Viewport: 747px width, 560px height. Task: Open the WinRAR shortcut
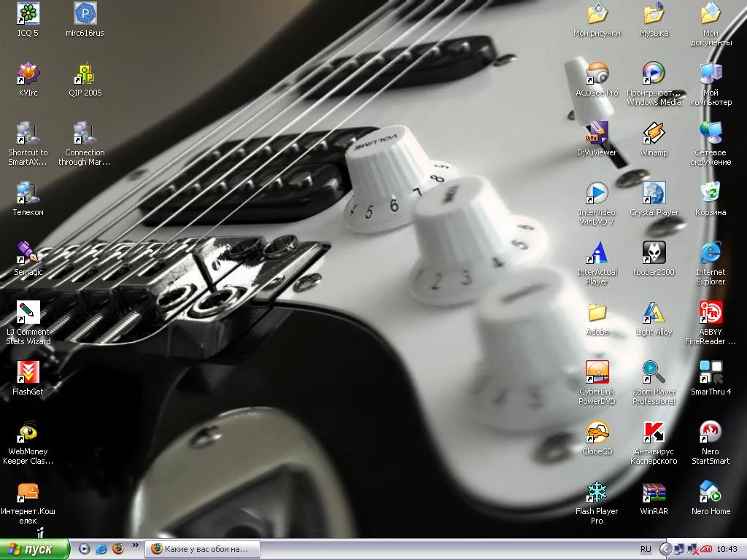click(x=654, y=492)
